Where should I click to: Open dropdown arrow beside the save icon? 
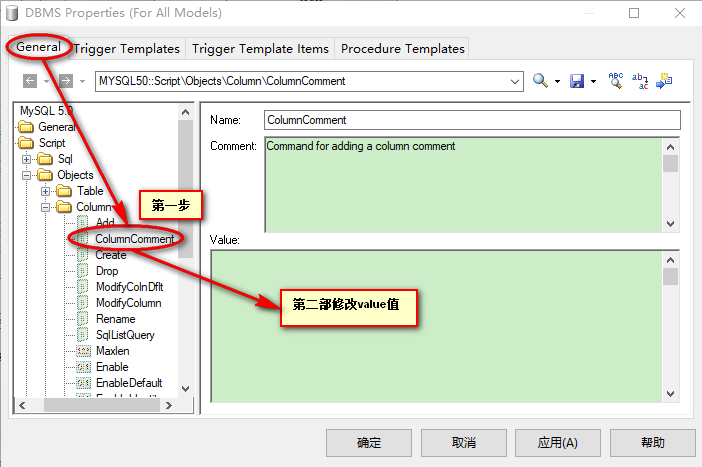point(594,81)
